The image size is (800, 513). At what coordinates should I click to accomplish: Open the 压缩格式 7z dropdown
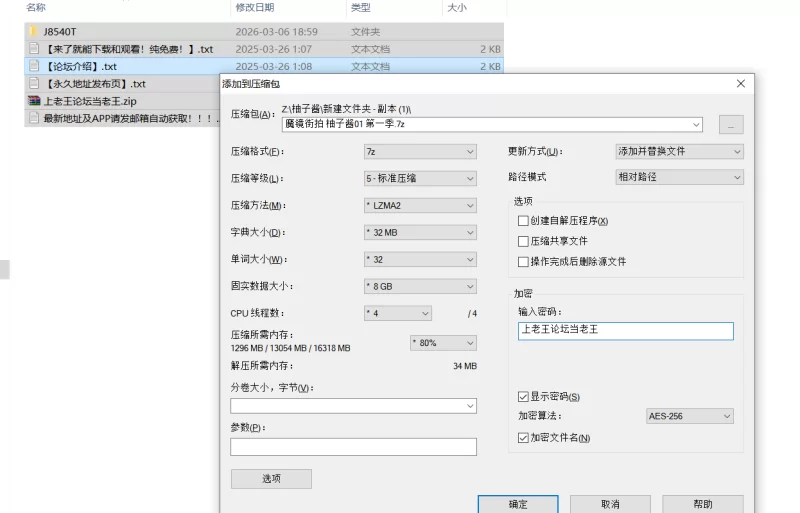[x=420, y=152]
